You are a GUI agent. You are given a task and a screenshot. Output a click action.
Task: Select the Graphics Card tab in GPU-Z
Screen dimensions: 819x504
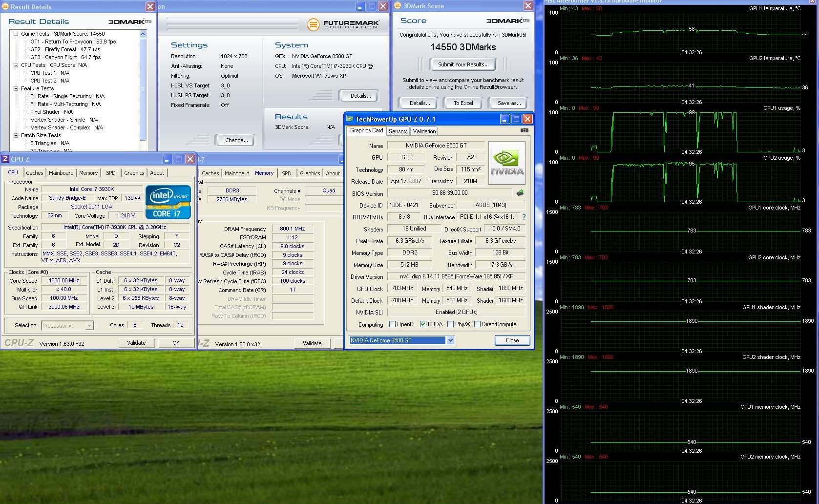coord(366,130)
